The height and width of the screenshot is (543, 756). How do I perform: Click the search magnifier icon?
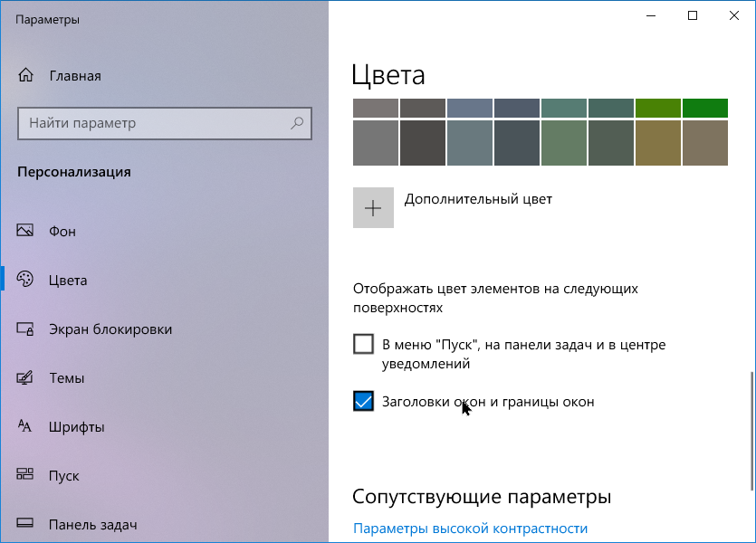(x=297, y=122)
